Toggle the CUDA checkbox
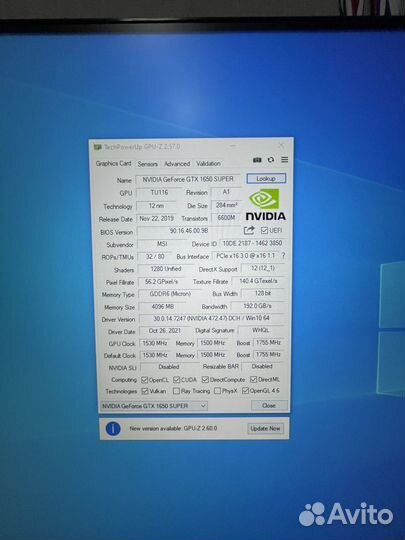The height and width of the screenshot is (540, 405). pos(176,380)
